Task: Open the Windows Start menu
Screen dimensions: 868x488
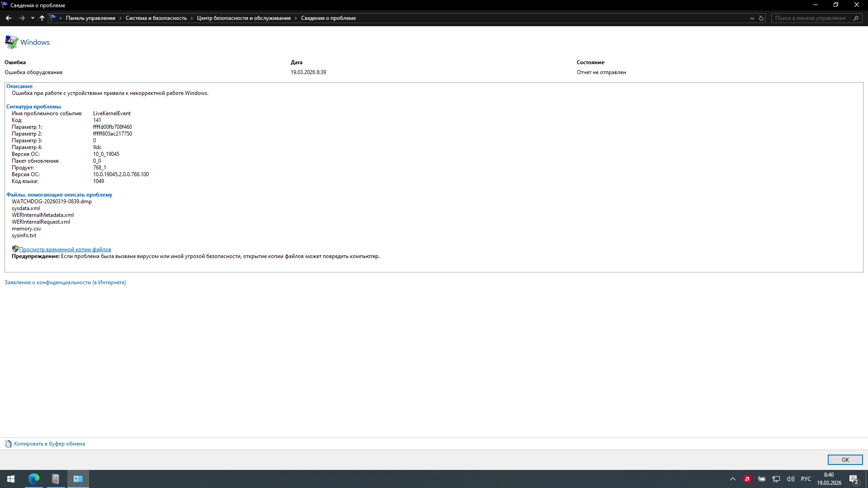Action: point(11,479)
